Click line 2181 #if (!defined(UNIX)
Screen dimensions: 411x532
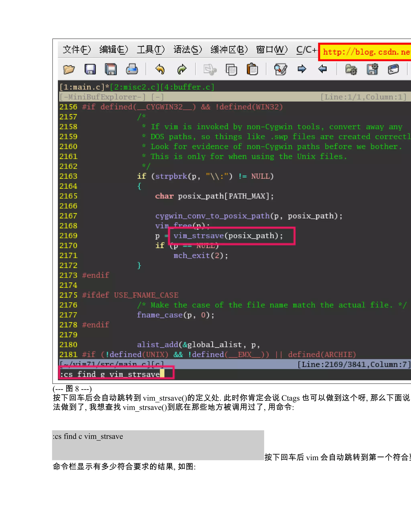pos(219,354)
